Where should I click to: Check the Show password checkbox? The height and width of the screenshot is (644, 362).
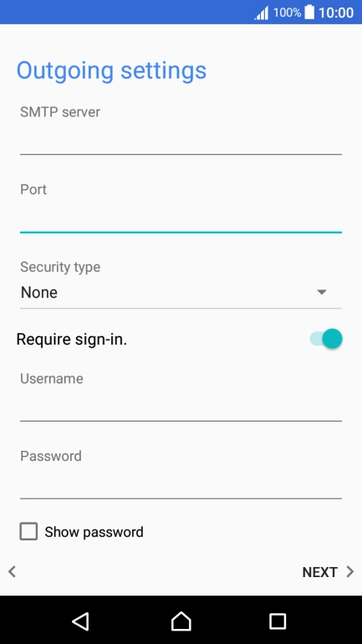click(28, 531)
